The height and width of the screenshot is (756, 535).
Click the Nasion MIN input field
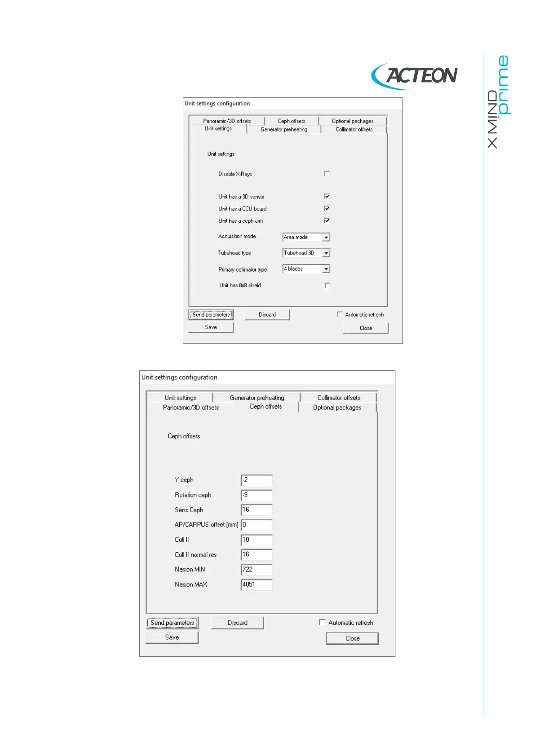256,570
